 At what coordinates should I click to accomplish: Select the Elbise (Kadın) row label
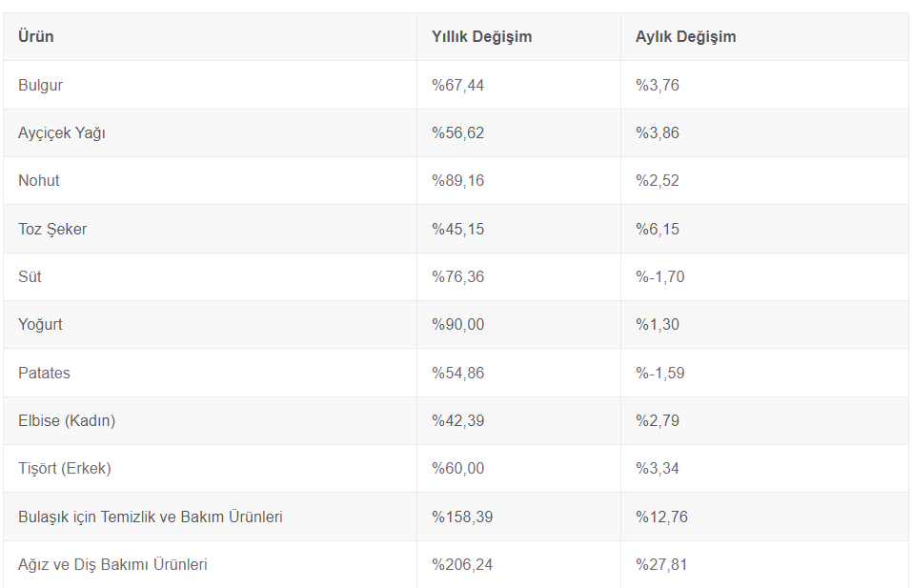point(67,420)
